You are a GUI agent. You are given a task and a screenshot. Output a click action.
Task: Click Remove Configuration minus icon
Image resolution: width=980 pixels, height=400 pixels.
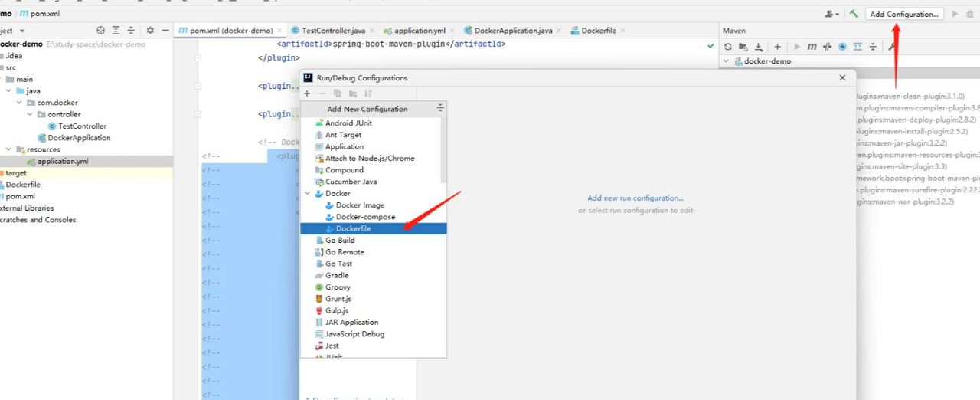322,93
